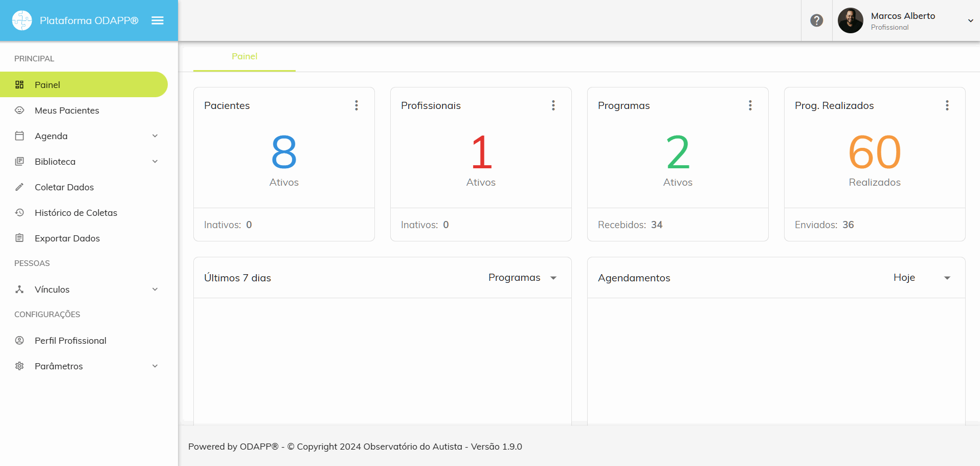Click the Agendamentos heading
The image size is (980, 466).
tap(634, 278)
